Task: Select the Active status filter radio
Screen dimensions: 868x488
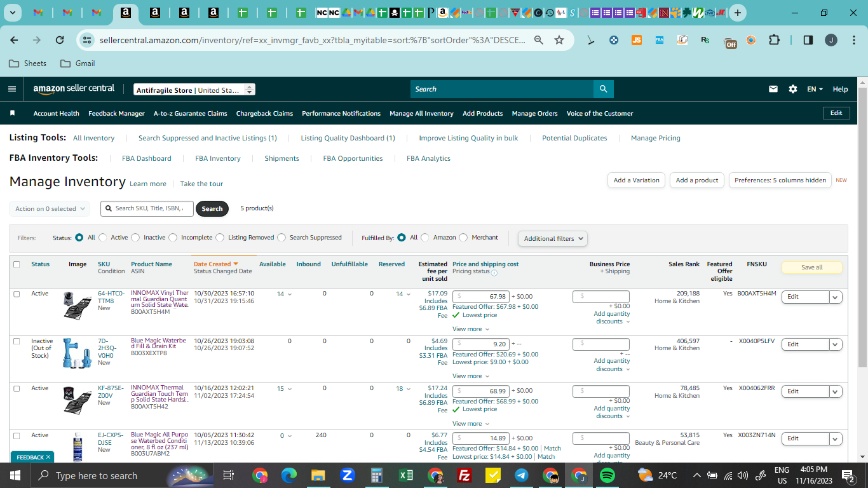Action: pos(103,238)
